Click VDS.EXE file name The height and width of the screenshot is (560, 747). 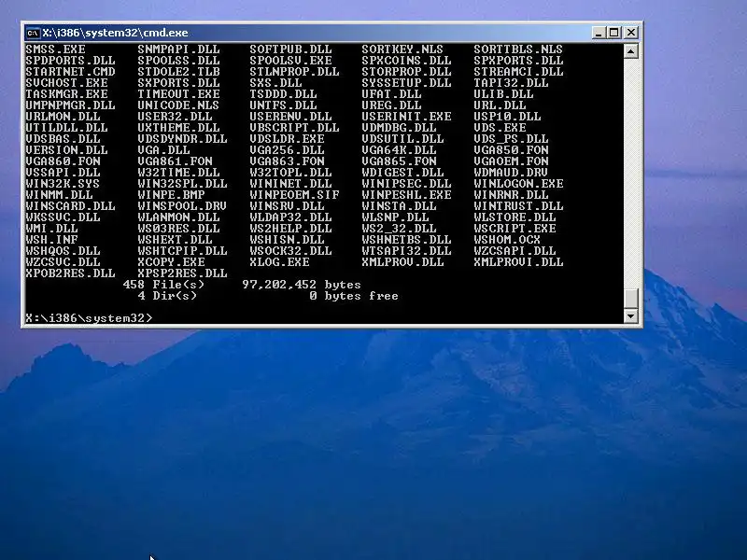click(x=500, y=128)
